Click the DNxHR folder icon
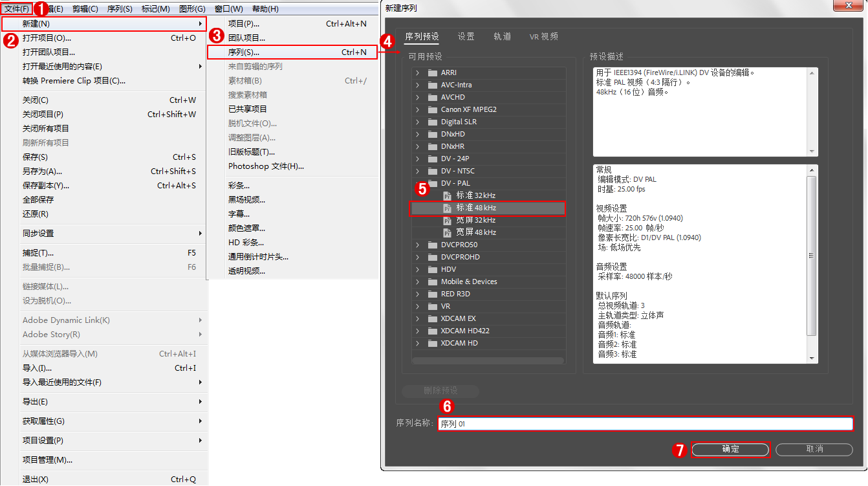 click(x=432, y=146)
